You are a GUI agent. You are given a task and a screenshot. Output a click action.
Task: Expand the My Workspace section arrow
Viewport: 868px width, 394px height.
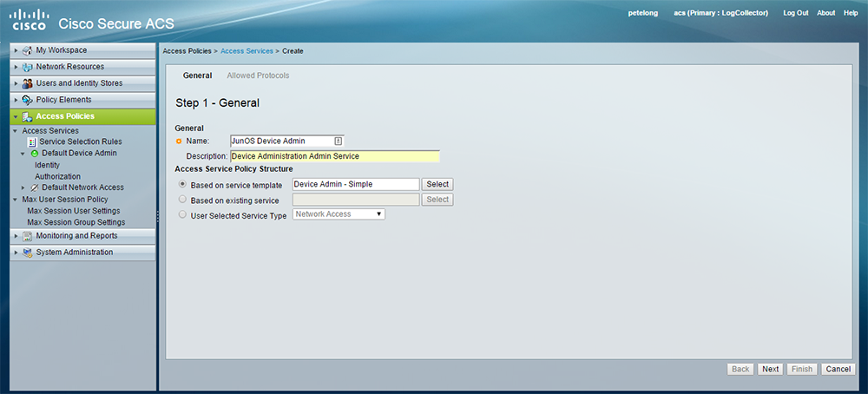click(x=16, y=50)
